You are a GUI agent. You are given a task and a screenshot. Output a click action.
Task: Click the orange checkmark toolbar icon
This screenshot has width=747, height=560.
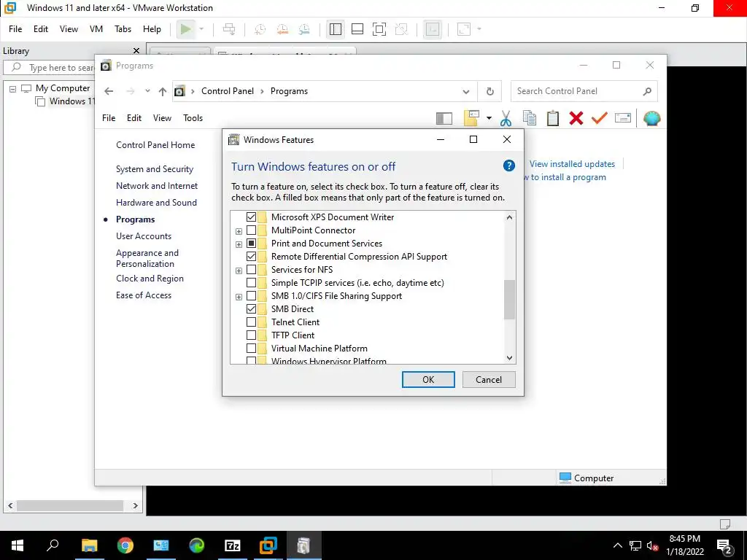(x=600, y=118)
